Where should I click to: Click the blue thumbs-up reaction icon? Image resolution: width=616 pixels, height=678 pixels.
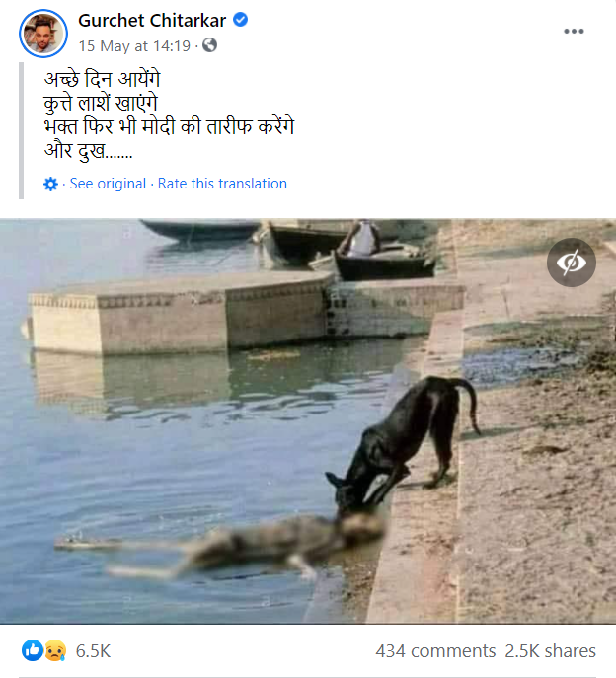pyautogui.click(x=31, y=651)
